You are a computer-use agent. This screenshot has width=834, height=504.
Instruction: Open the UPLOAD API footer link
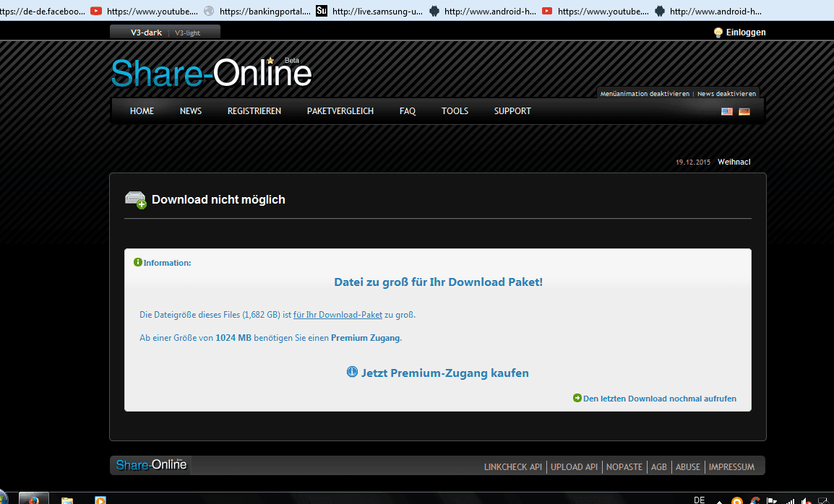point(575,466)
